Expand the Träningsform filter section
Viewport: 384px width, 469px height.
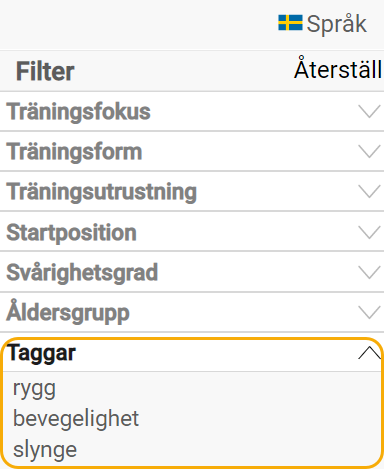point(192,152)
